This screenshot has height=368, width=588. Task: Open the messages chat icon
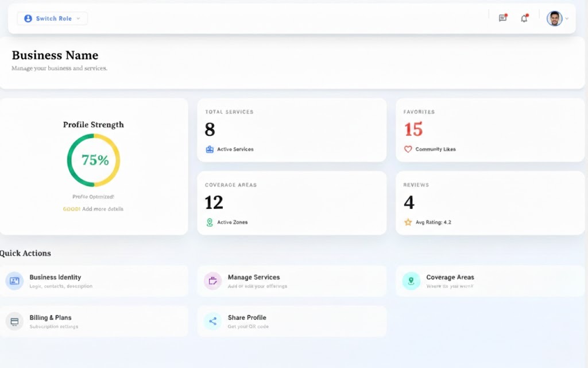[x=502, y=18]
